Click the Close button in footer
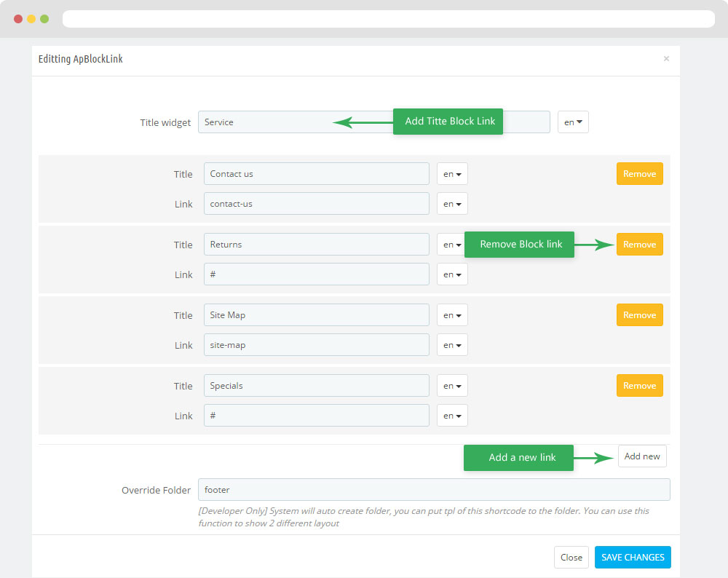Screen dimensions: 728x578 click(571, 558)
